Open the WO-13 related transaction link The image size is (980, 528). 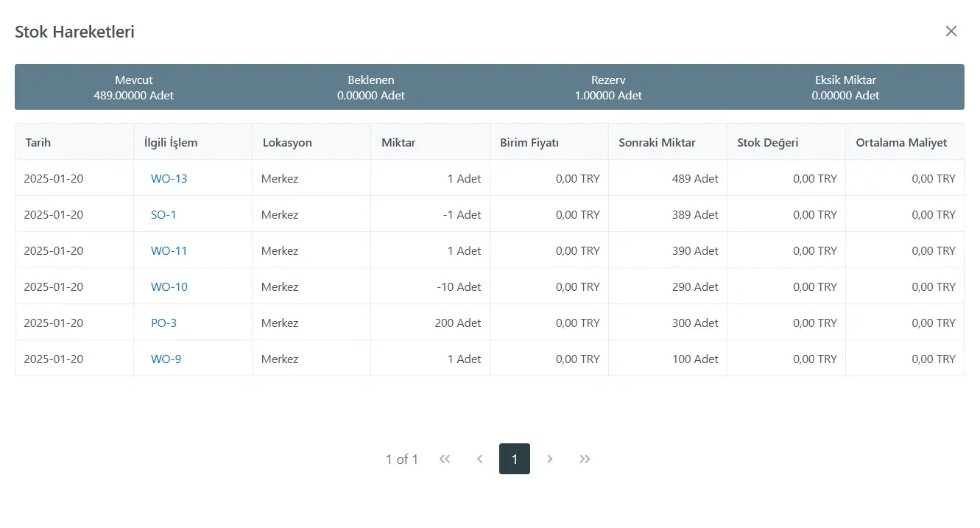pos(169,178)
